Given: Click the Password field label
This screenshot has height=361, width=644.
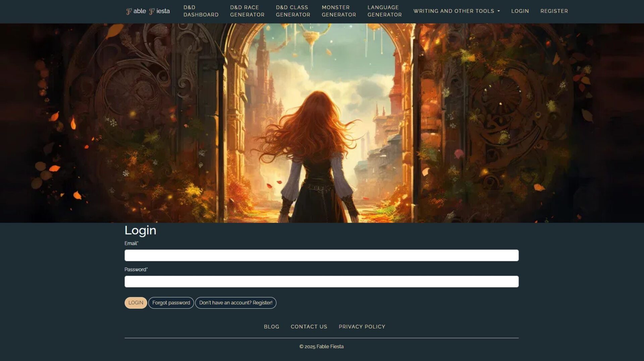Looking at the screenshot, I should 136,269.
